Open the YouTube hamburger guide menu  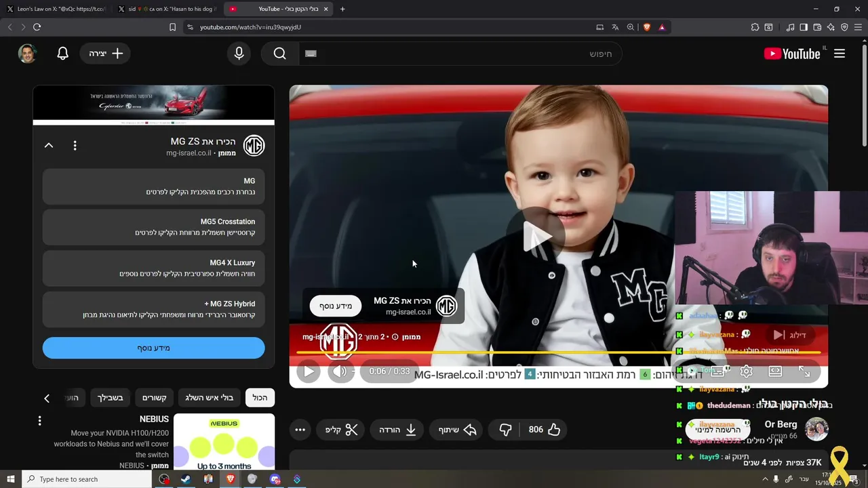(x=840, y=54)
